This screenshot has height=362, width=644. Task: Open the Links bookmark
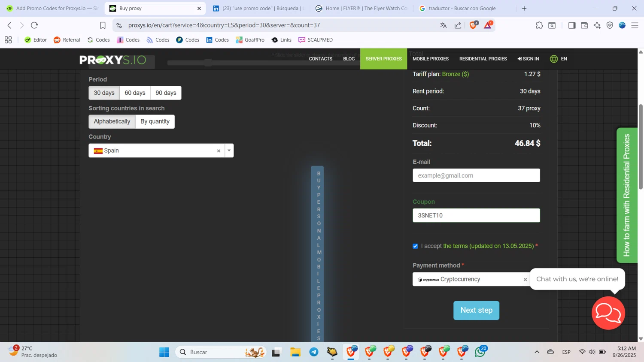click(x=282, y=40)
